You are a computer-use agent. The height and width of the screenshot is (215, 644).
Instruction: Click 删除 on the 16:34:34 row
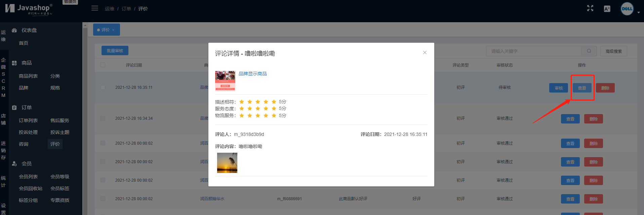(594, 119)
